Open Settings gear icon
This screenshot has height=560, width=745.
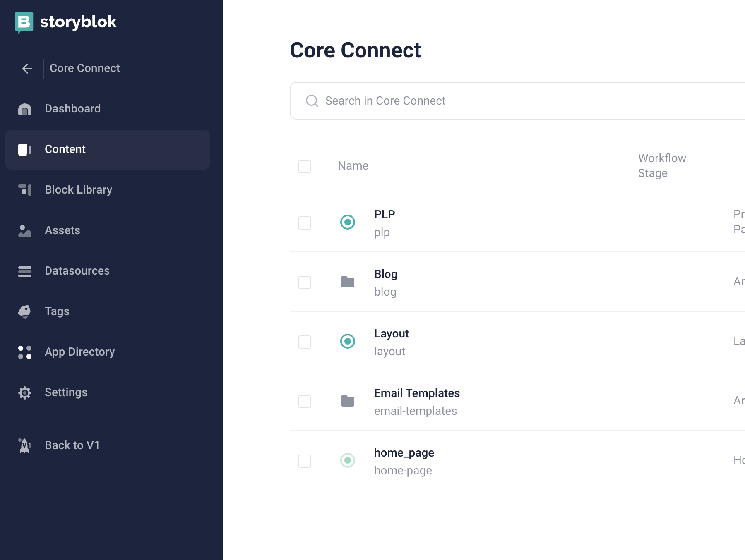tap(25, 392)
